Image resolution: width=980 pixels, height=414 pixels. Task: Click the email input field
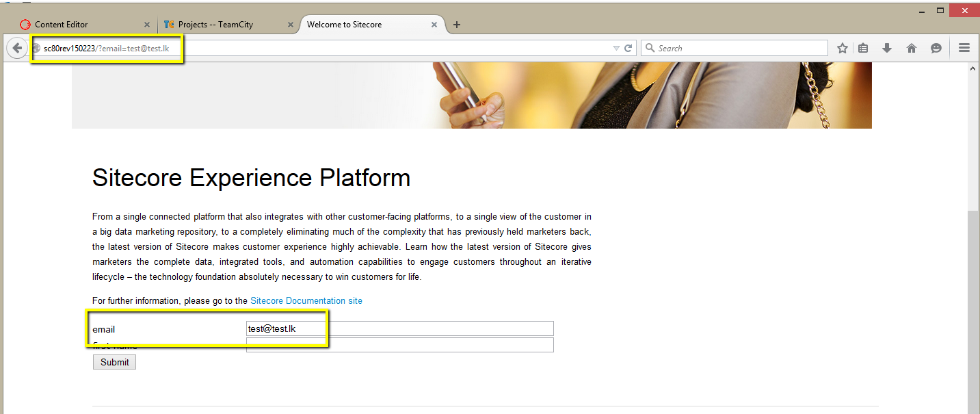[399, 328]
